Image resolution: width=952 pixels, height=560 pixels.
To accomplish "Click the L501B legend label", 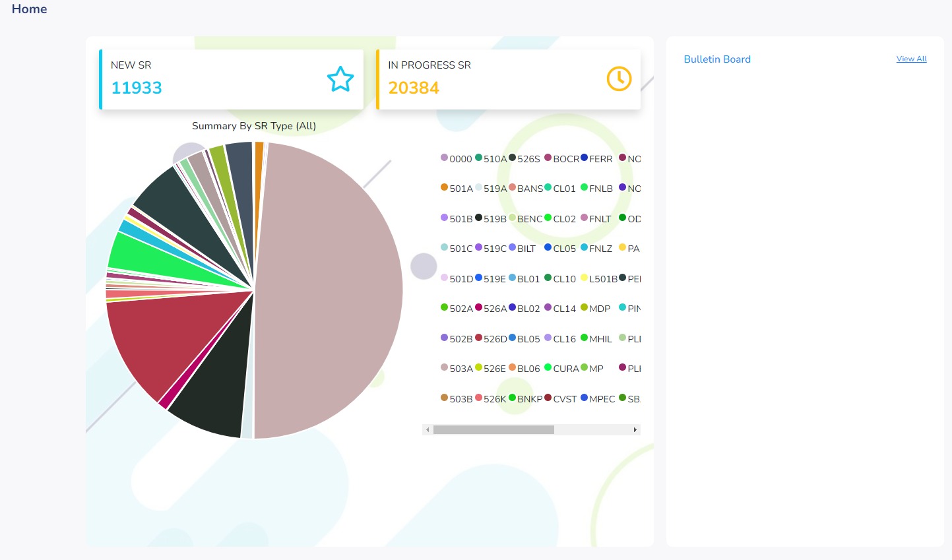I will 604,279.
